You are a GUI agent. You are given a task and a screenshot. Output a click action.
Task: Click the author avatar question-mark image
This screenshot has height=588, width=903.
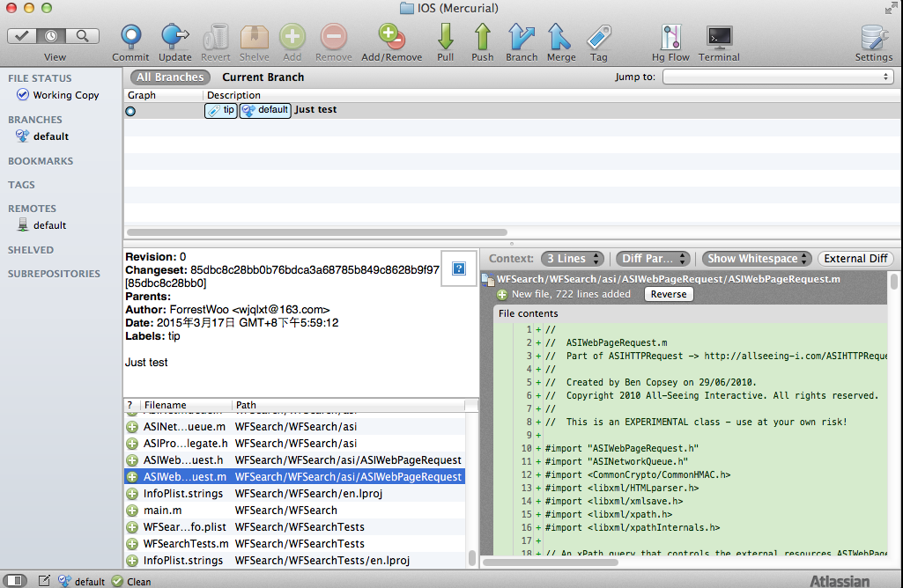(459, 268)
